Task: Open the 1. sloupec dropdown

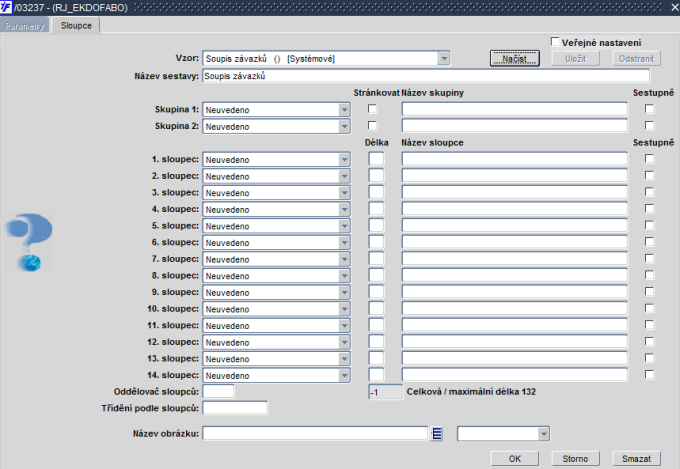Action: pos(344,160)
